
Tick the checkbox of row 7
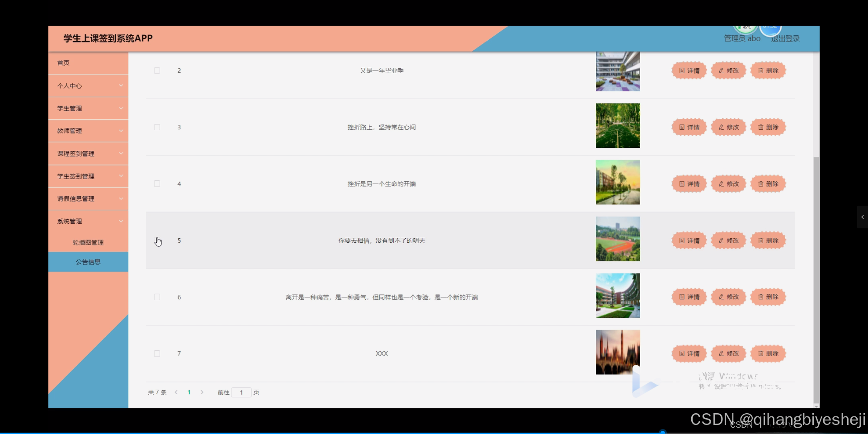click(157, 354)
